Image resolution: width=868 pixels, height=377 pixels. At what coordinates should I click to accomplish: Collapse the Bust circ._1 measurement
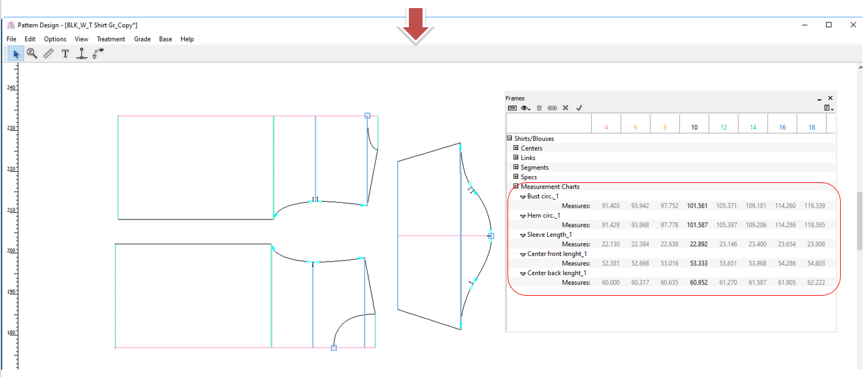coord(523,197)
